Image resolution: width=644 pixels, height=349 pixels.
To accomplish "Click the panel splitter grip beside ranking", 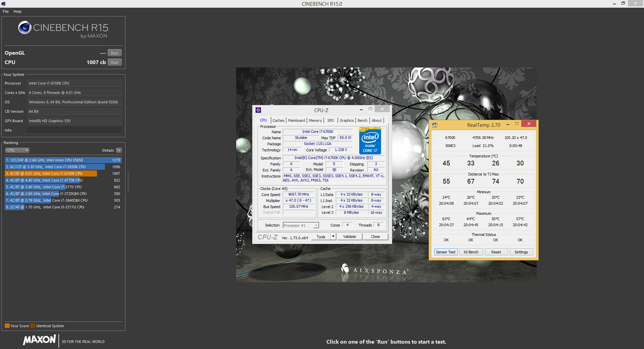I will pos(128,182).
